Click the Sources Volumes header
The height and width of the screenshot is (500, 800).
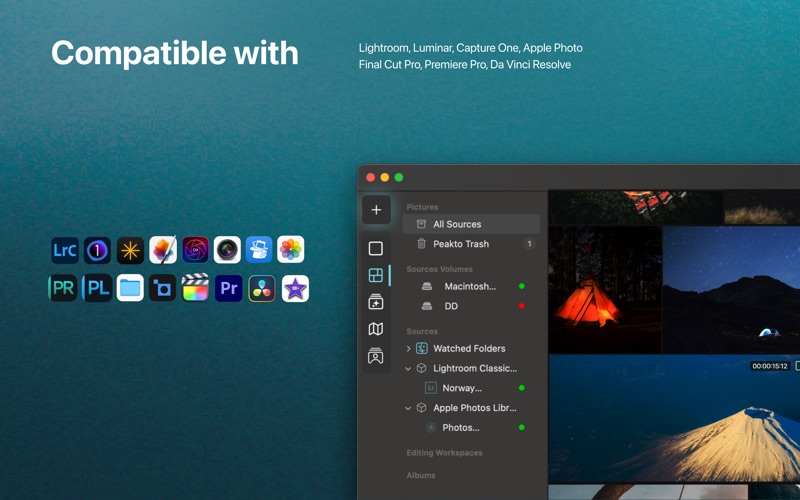(x=439, y=269)
